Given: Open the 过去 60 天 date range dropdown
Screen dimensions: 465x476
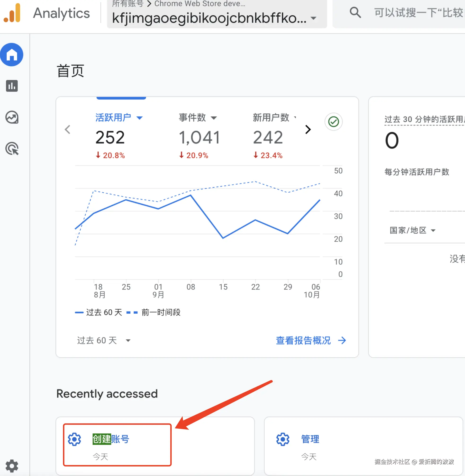Looking at the screenshot, I should pyautogui.click(x=104, y=340).
